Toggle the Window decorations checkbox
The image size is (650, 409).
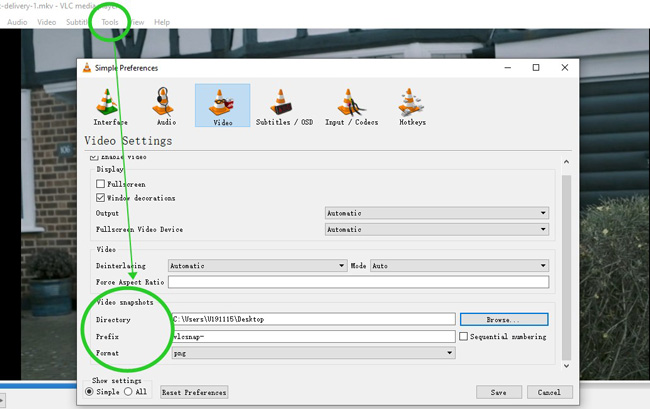pos(100,198)
